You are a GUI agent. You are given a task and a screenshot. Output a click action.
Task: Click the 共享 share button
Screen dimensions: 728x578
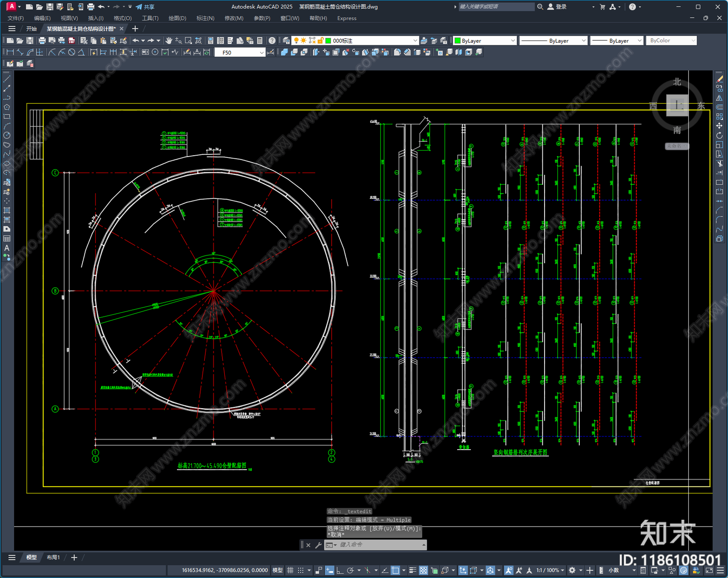coord(145,7)
